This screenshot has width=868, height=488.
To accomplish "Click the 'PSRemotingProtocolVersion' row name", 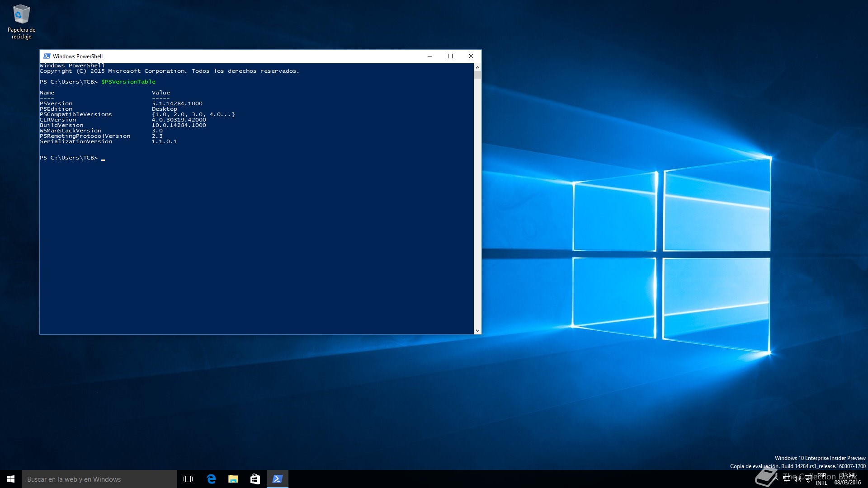I will tap(85, 136).
